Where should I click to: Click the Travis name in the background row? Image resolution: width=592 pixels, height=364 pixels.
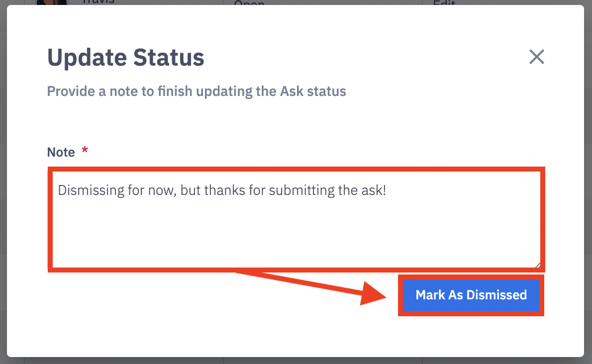98,2
